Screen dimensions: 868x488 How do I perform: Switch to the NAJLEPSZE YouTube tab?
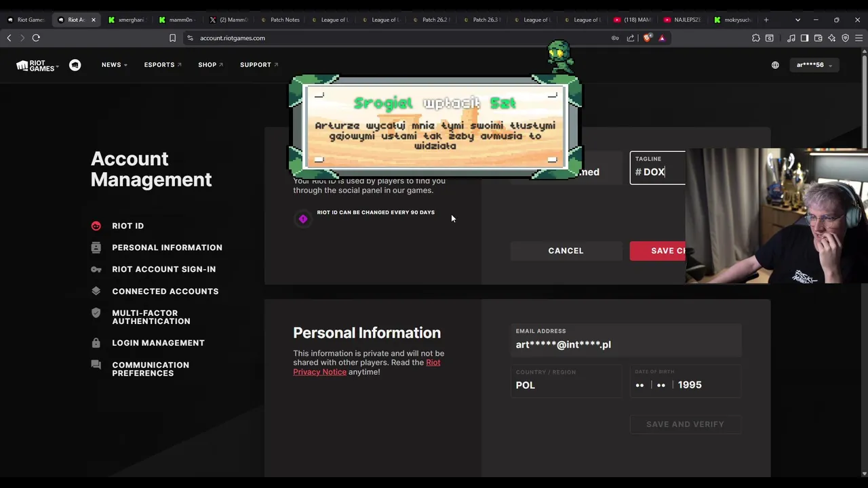(684, 20)
